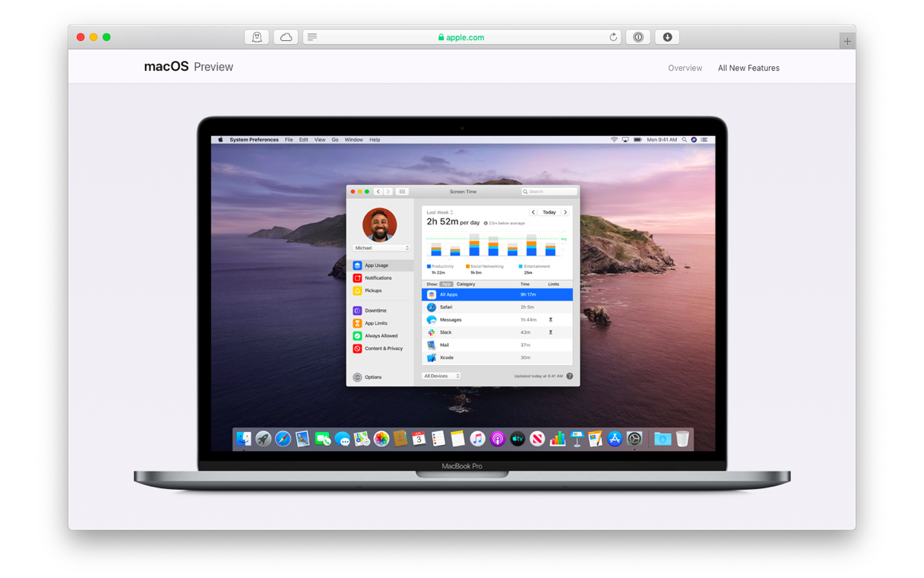Open the Window menu
The height and width of the screenshot is (578, 924).
(x=354, y=140)
